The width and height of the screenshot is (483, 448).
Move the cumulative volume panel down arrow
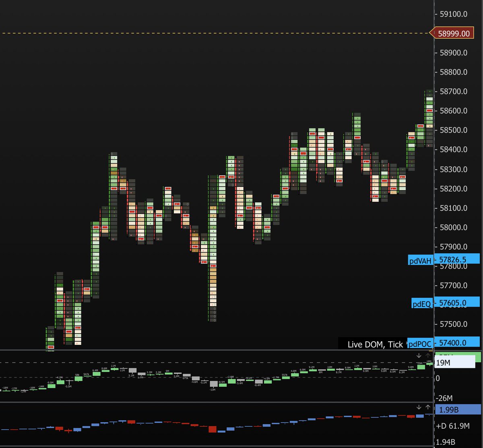tap(419, 407)
